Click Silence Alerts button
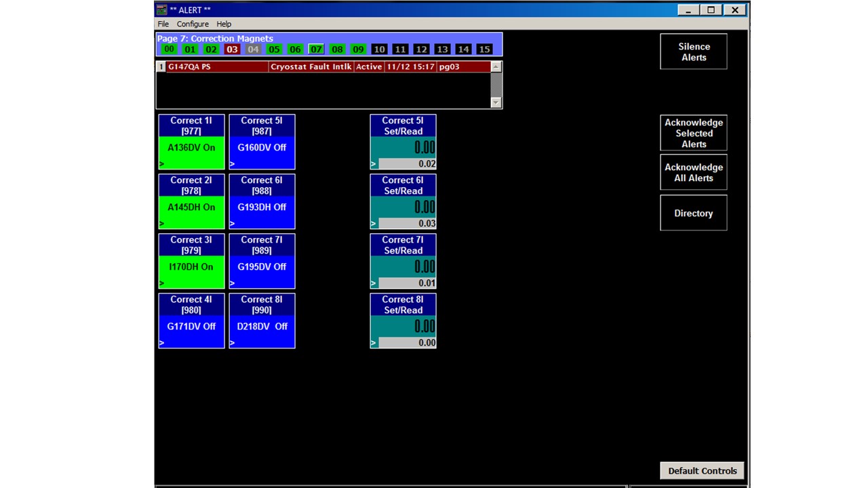868x488 pixels. click(693, 52)
